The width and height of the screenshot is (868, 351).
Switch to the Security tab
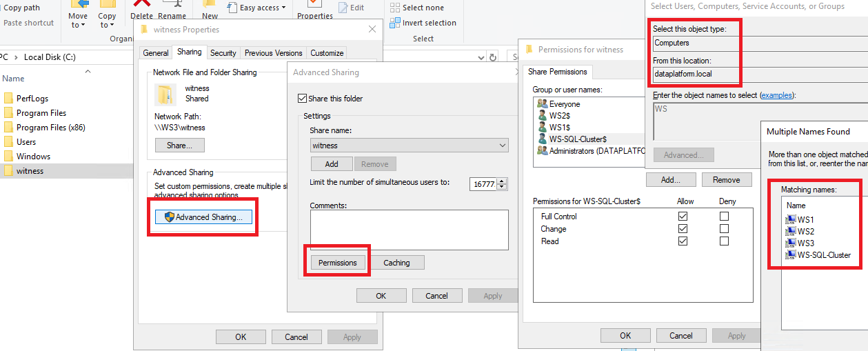point(223,53)
